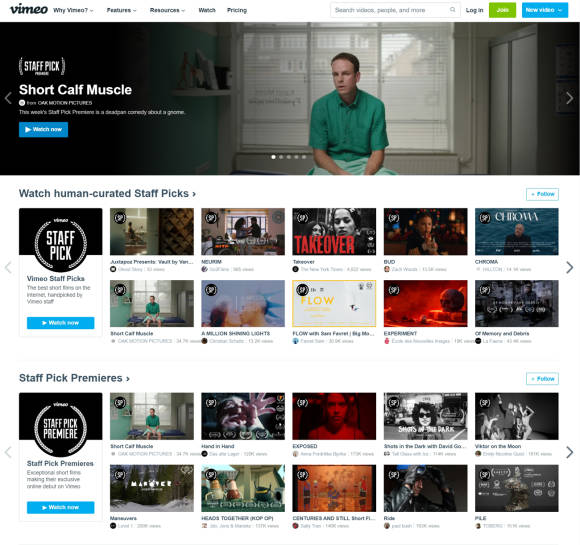This screenshot has width=580, height=545.
Task: Click the Staff Pick Premiere laurel badge
Action: click(x=61, y=429)
